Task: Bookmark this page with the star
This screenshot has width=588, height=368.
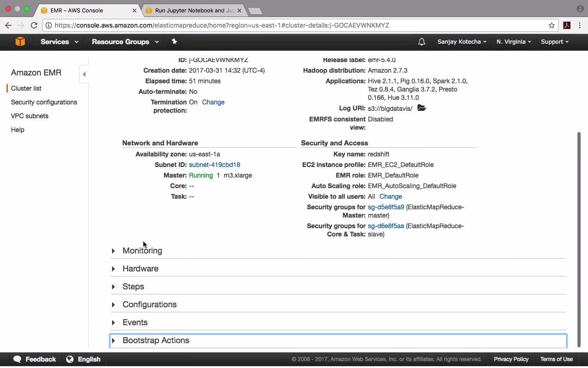Action: pos(552,25)
